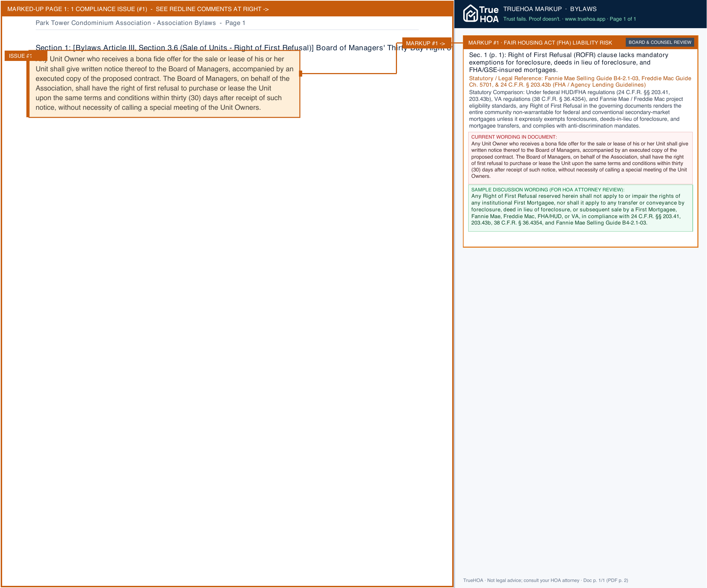Click the Statutory / Legal Reference orange text
Image resolution: width=707 pixels, height=588 pixels.
(x=580, y=82)
